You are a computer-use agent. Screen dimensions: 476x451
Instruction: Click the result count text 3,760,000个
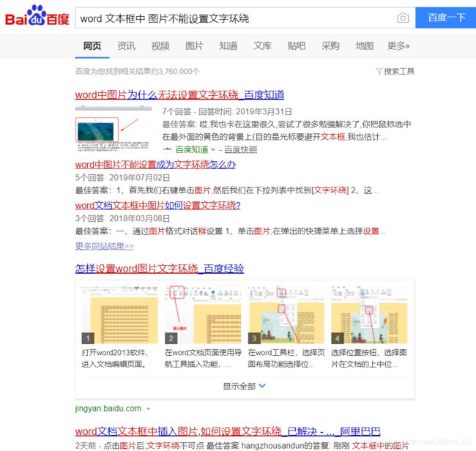click(179, 72)
